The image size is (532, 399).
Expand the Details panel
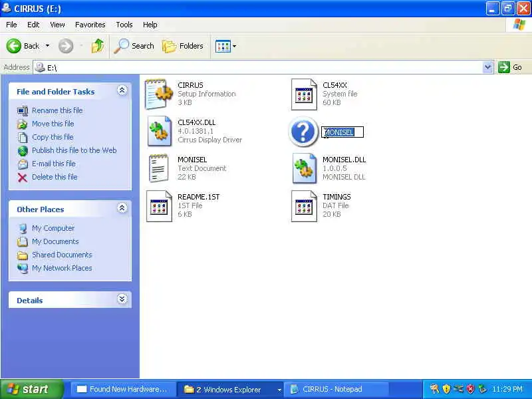(x=122, y=299)
